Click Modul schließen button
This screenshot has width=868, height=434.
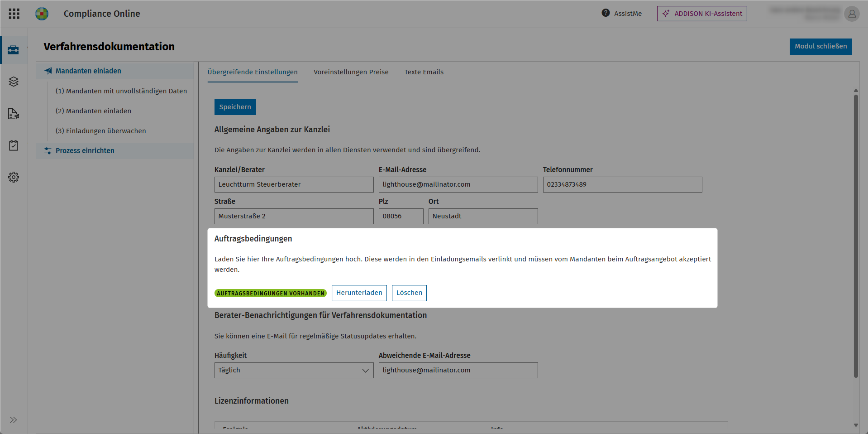pos(820,46)
